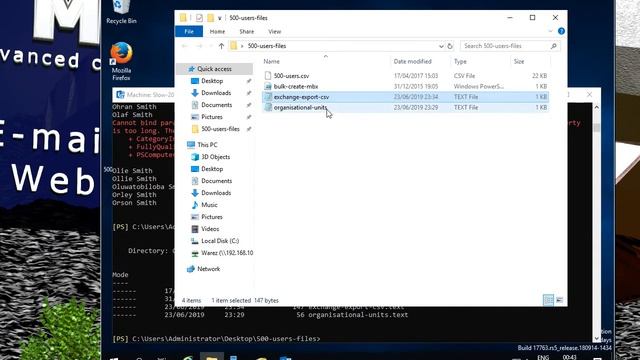Click the Mozilla Firefox desktop shortcut
The image size is (640, 360).
coord(121,61)
